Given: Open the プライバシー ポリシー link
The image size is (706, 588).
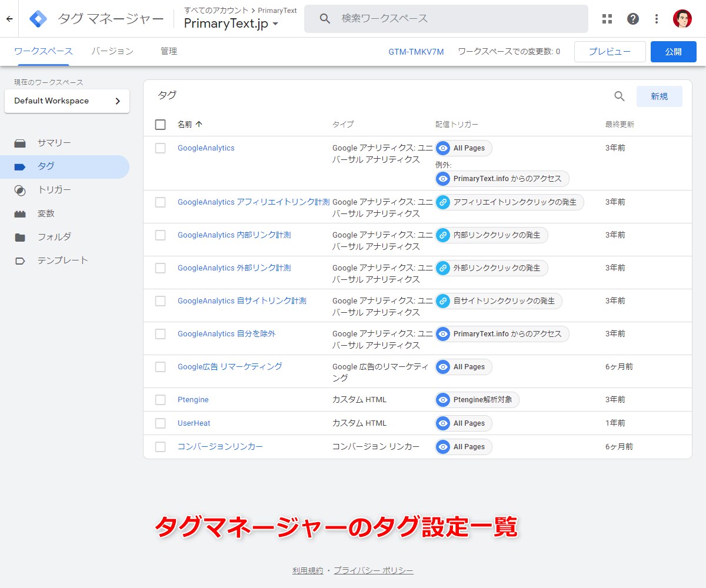Looking at the screenshot, I should (x=374, y=570).
